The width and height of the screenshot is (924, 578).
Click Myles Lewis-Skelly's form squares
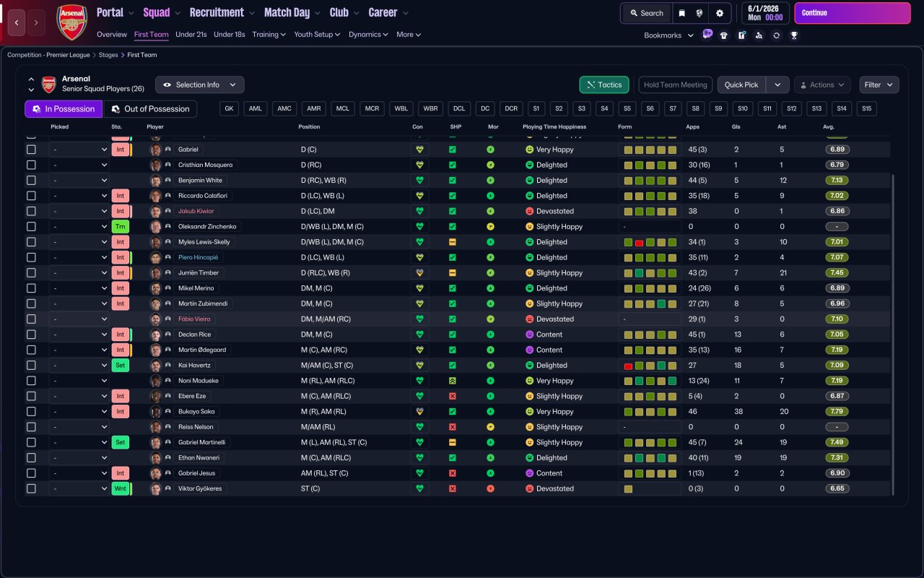[x=650, y=242]
